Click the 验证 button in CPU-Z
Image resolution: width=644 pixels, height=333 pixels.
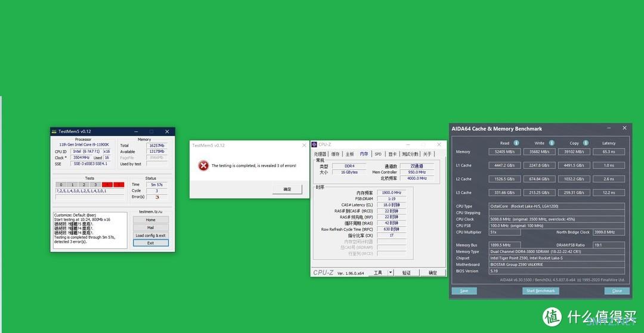click(406, 273)
